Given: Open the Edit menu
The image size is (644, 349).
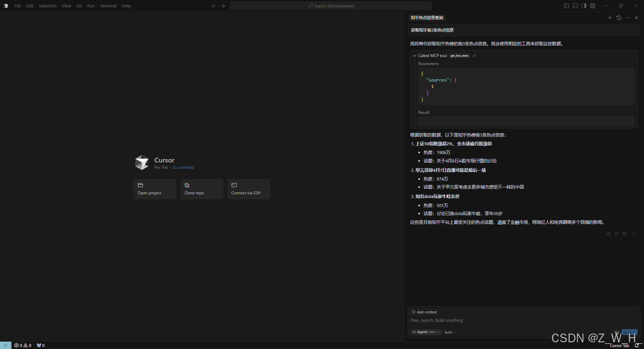Looking at the screenshot, I should pyautogui.click(x=30, y=6).
